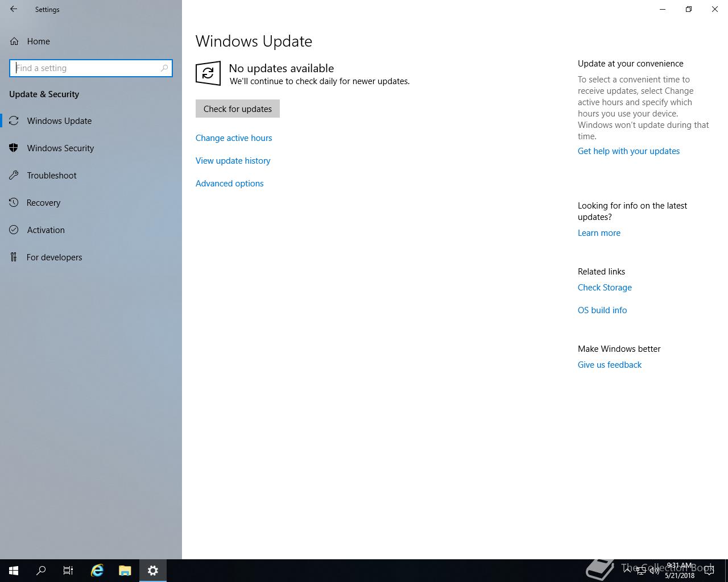Click Settings gear on taskbar
The height and width of the screenshot is (582, 728).
(152, 571)
